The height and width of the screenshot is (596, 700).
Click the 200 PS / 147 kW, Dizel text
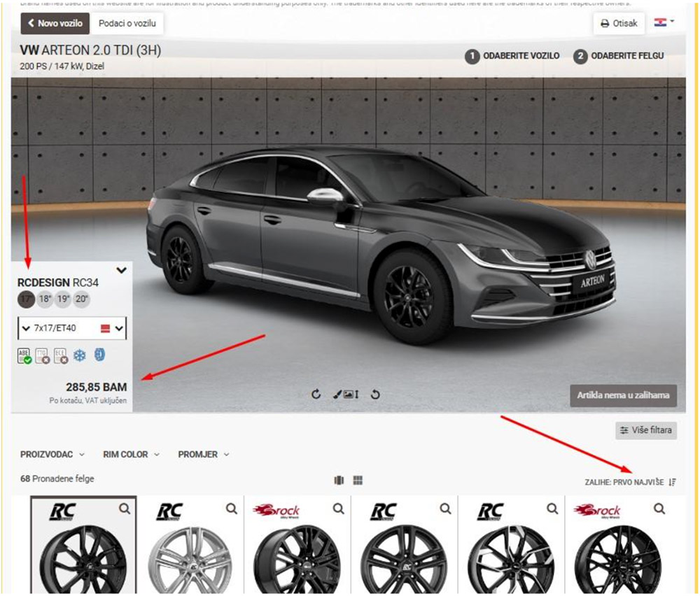(62, 66)
